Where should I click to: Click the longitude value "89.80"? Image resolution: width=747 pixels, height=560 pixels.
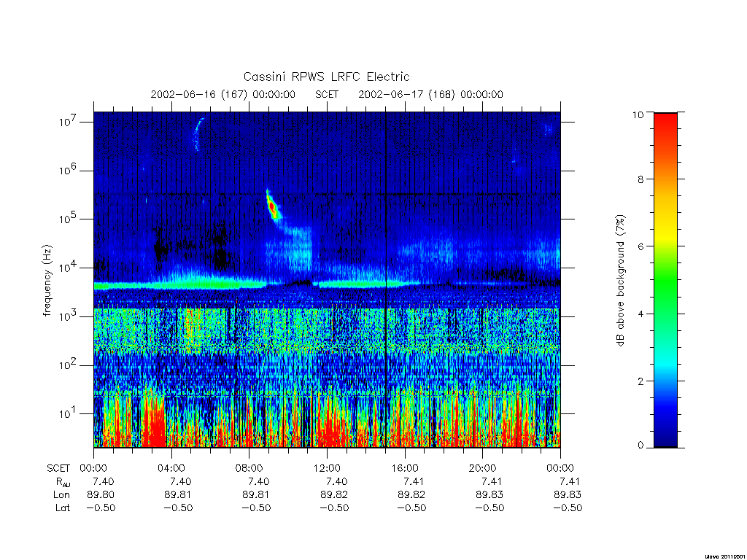point(101,495)
